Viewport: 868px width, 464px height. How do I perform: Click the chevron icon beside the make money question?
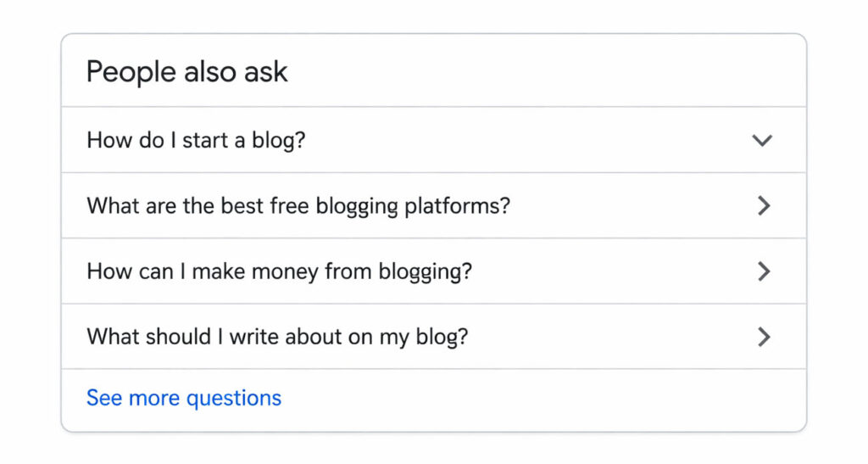tap(764, 271)
